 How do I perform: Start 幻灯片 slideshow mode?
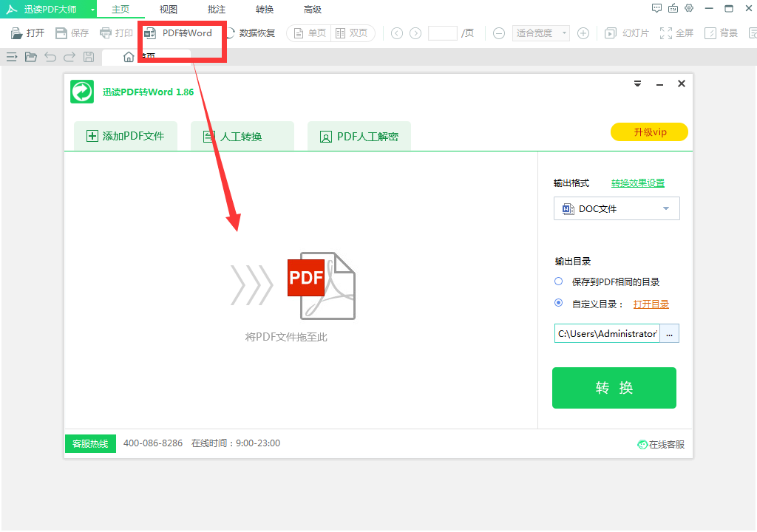click(627, 33)
